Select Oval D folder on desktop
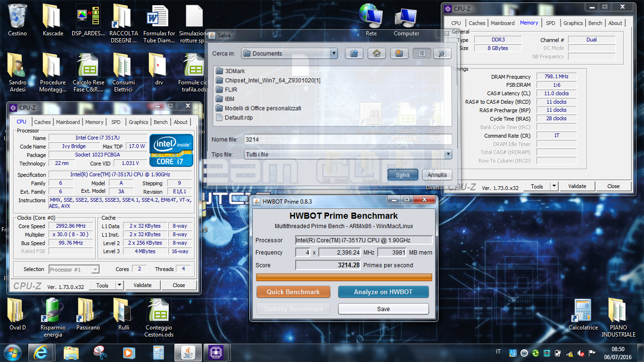This screenshot has width=644, height=362. point(17,314)
